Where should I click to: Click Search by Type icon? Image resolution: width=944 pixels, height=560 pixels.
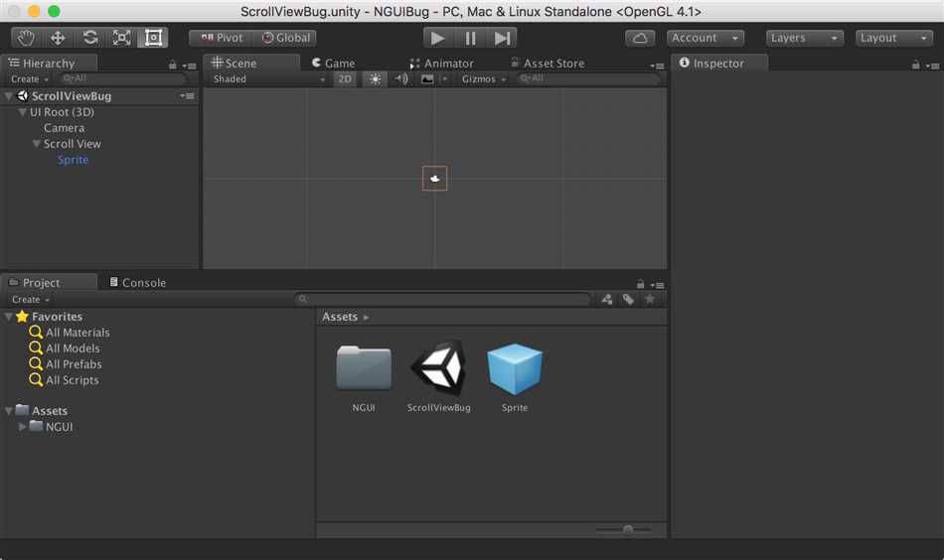pyautogui.click(x=607, y=299)
